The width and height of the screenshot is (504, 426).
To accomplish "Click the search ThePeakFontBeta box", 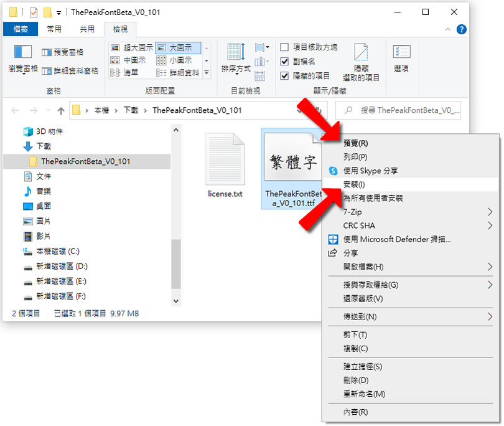I will (x=398, y=110).
